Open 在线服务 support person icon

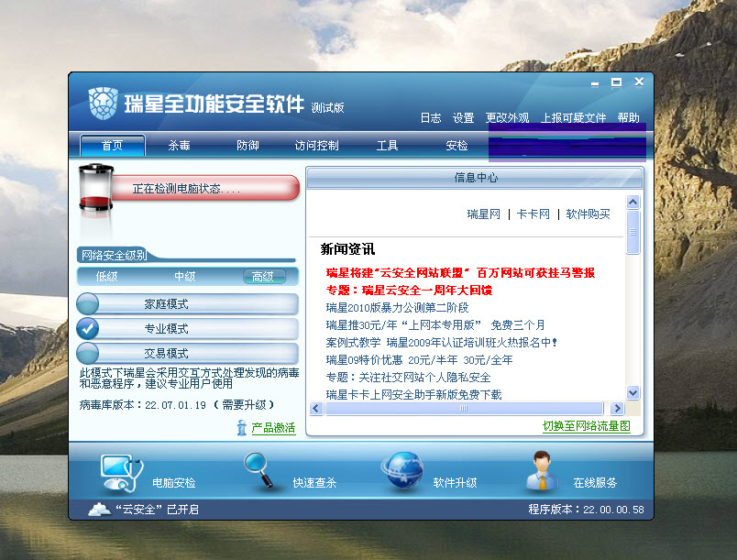click(542, 471)
